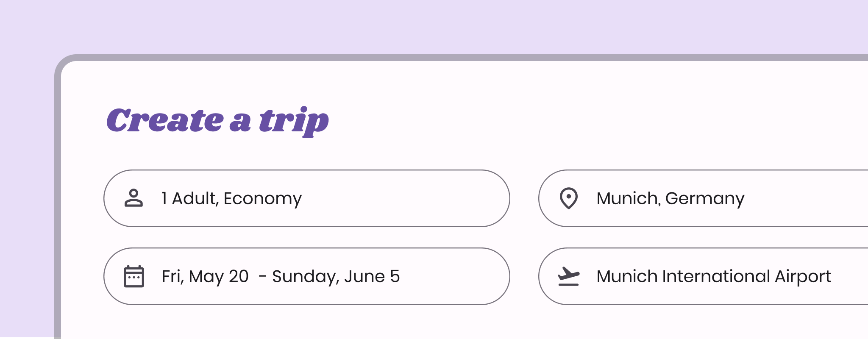Click the calendar icon

pos(134,276)
